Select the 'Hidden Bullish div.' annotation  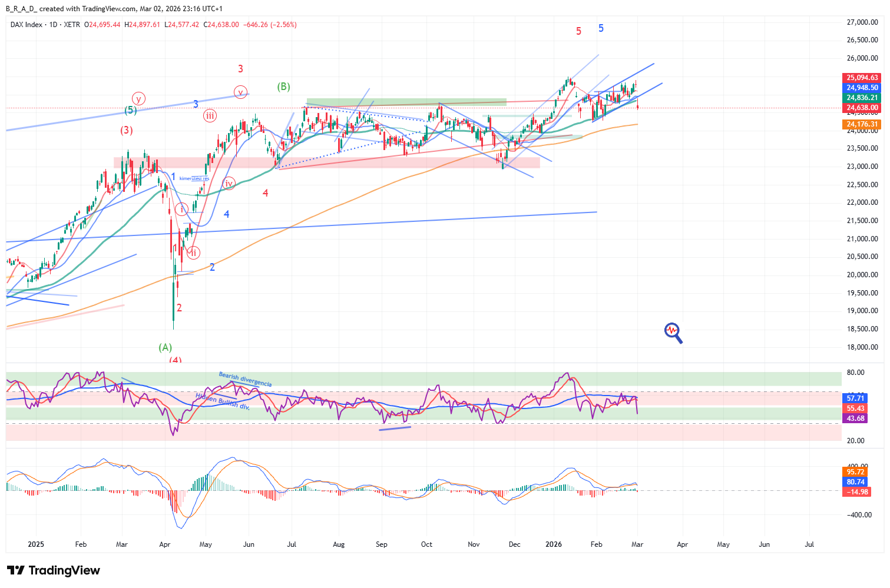click(x=223, y=400)
